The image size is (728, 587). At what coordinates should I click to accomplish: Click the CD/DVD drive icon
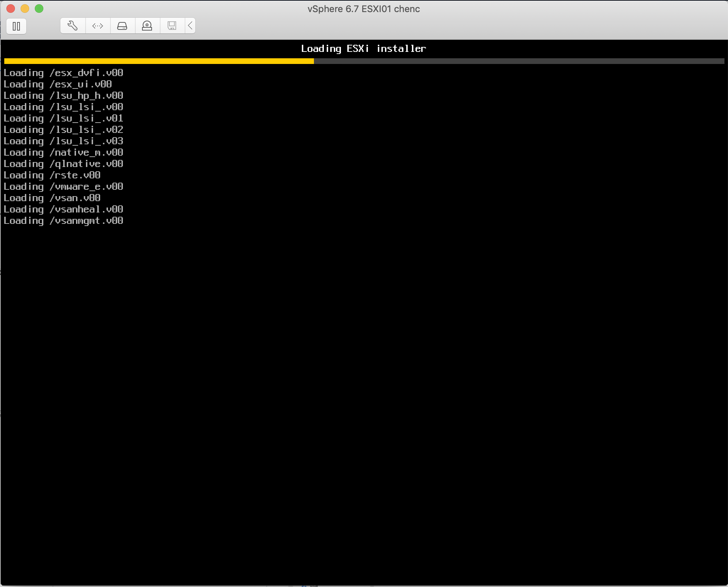point(147,26)
